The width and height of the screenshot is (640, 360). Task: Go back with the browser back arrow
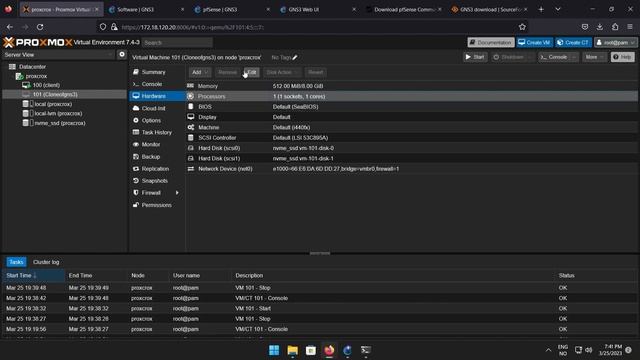click(x=10, y=27)
